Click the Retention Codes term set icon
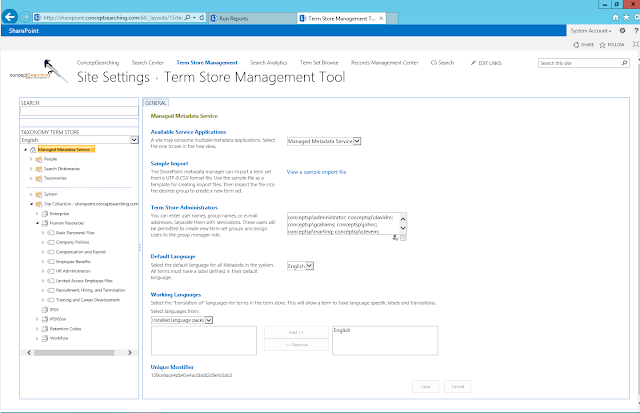640x413 pixels. (x=45, y=329)
